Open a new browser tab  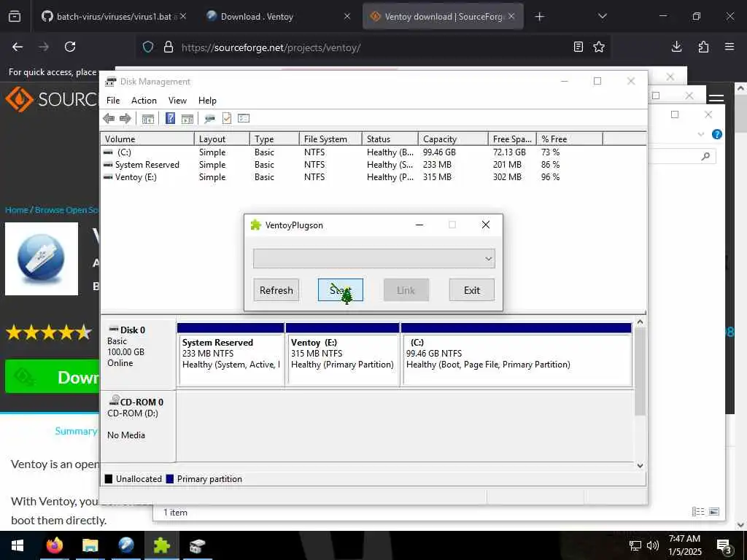pyautogui.click(x=539, y=17)
